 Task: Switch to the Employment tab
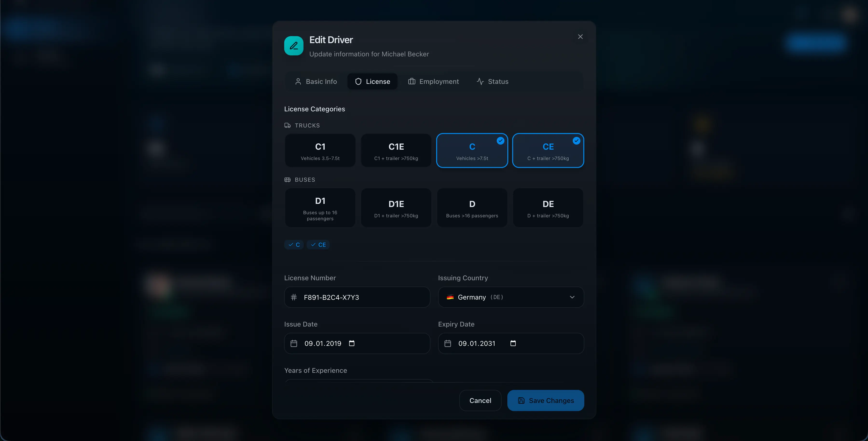pos(434,81)
